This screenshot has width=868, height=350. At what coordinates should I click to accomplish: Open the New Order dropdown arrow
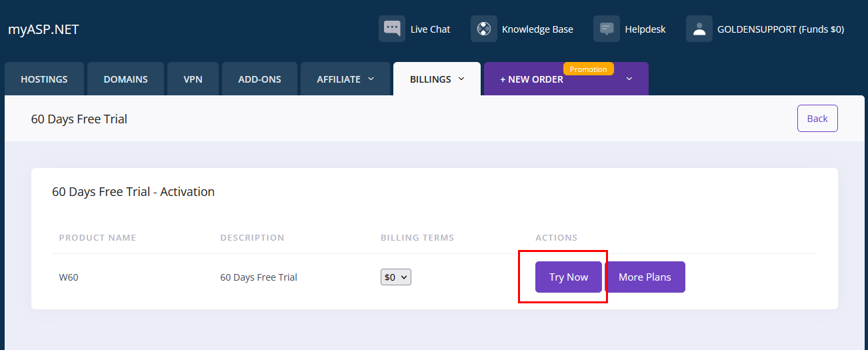(629, 79)
